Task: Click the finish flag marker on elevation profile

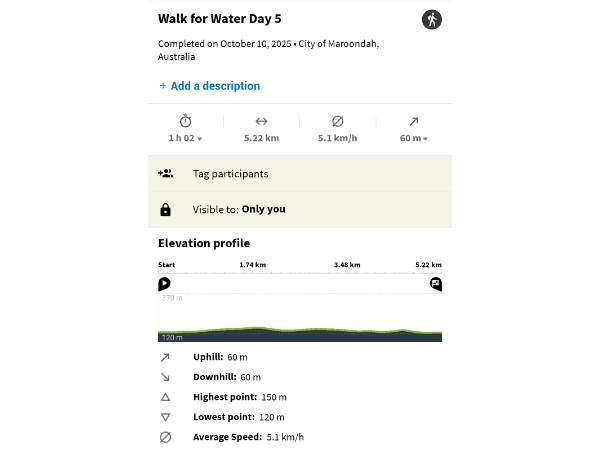Action: (436, 284)
